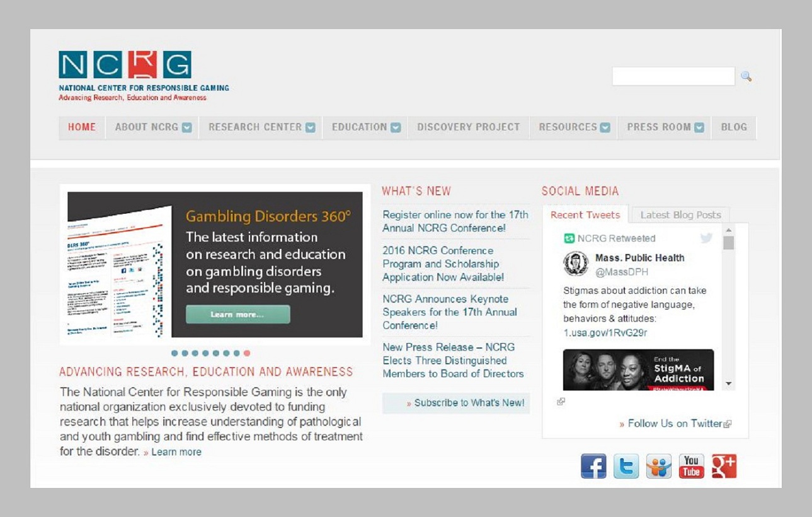
Task: Click the tweet feed scrollbar thumb
Action: [729, 243]
